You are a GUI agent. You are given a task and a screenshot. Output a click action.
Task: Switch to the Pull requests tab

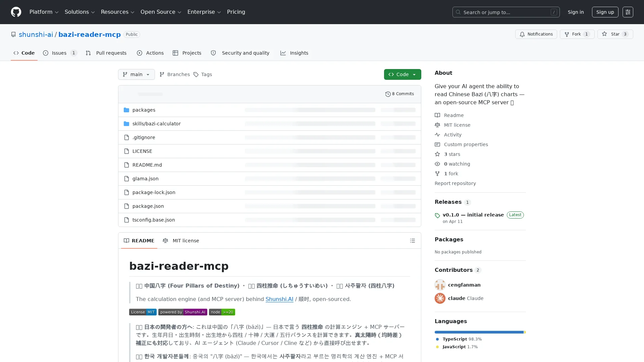(106, 53)
